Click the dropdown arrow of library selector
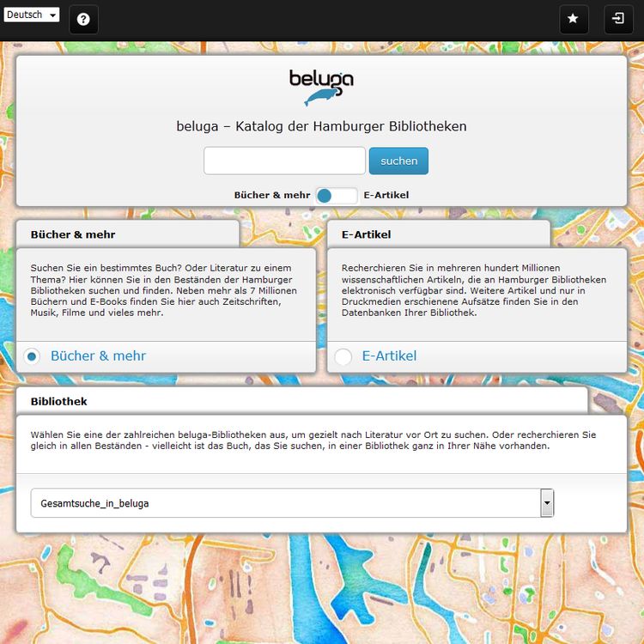Screen dimensions: 644x644 (x=547, y=503)
